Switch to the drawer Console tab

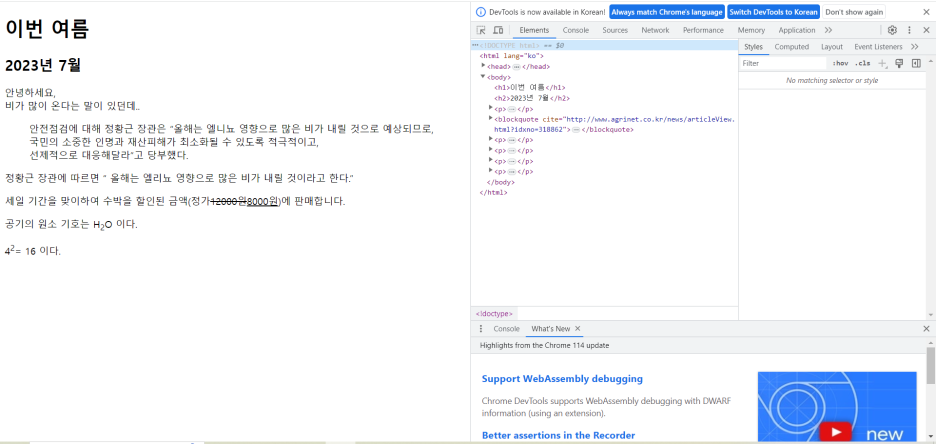[506, 329]
